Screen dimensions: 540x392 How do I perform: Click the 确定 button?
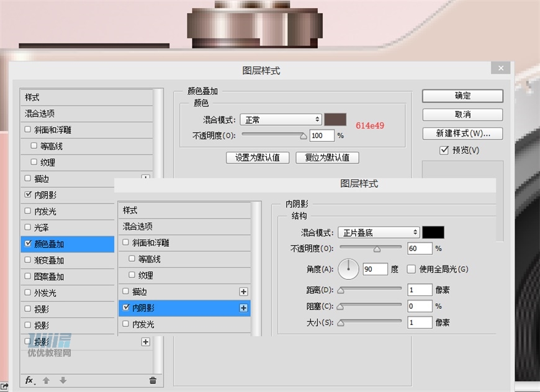pos(462,96)
